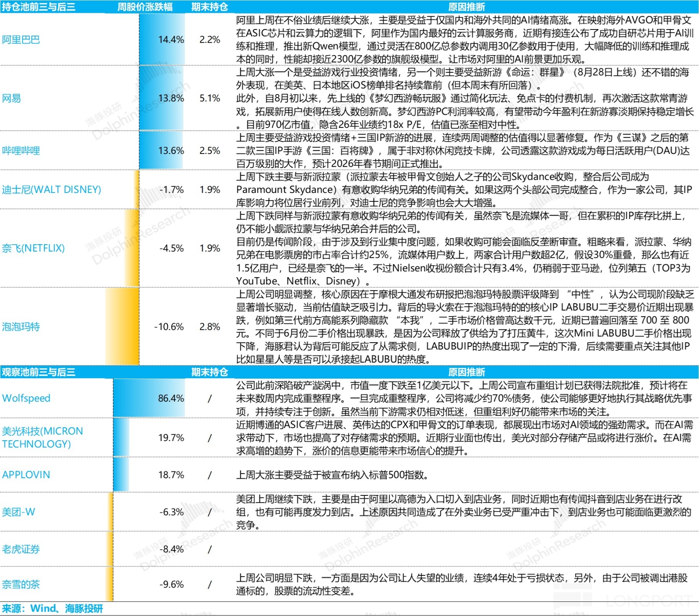Viewport: 699px width, 616px height.
Task: Click the 奈雪的茶 company name
Action: [21, 584]
